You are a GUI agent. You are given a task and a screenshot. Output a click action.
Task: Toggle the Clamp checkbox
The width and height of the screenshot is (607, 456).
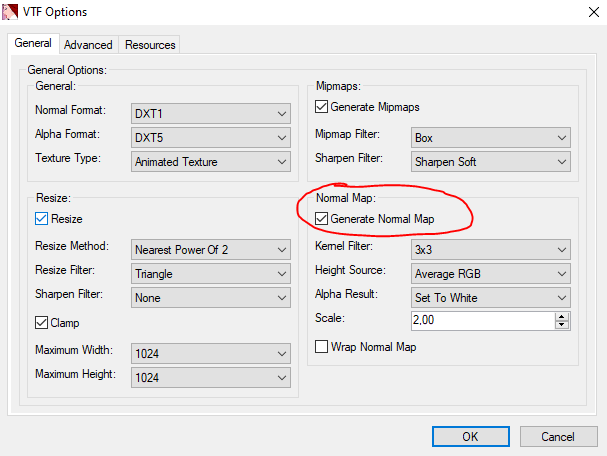(x=42, y=323)
